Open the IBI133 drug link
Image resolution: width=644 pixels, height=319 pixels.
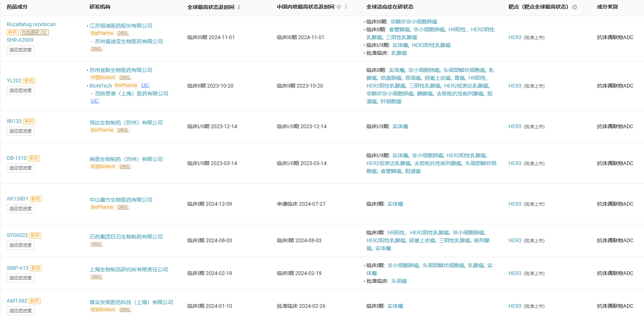click(14, 121)
